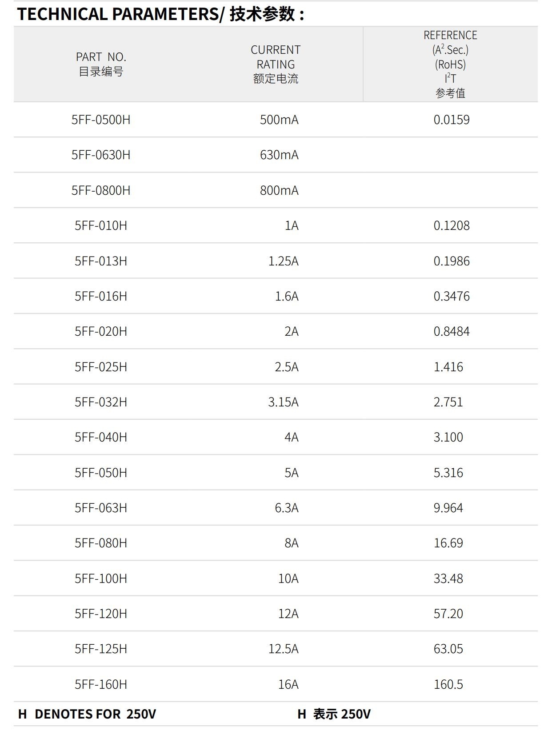Click the TECHNICAL PARAMETERS heading
This screenshot has width=560, height=739.
click(160, 14)
